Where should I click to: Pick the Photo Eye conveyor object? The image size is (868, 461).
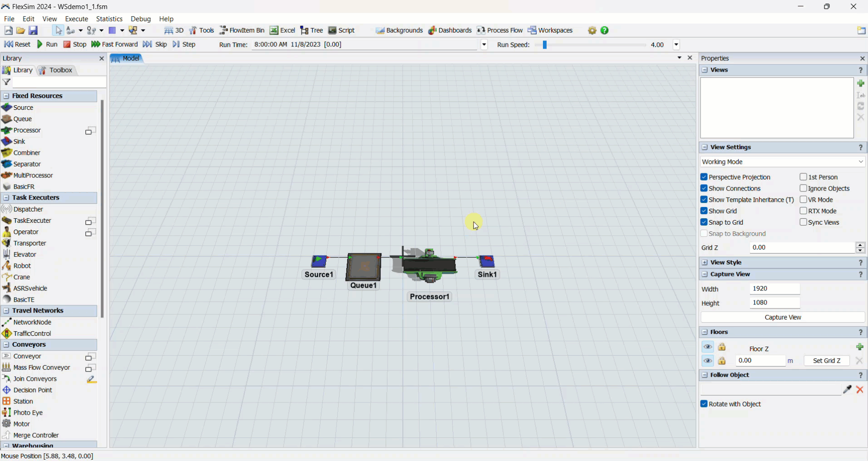click(x=28, y=412)
